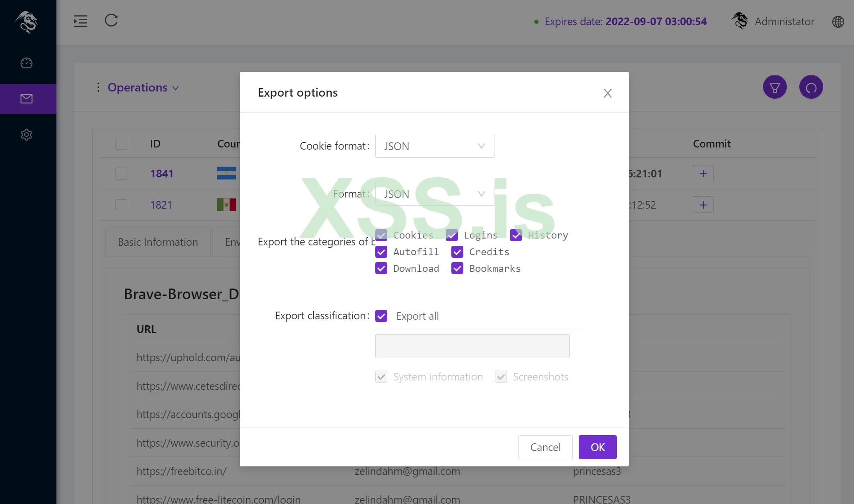The image size is (854, 504).
Task: Expand the Format JSON dropdown
Action: (x=435, y=194)
